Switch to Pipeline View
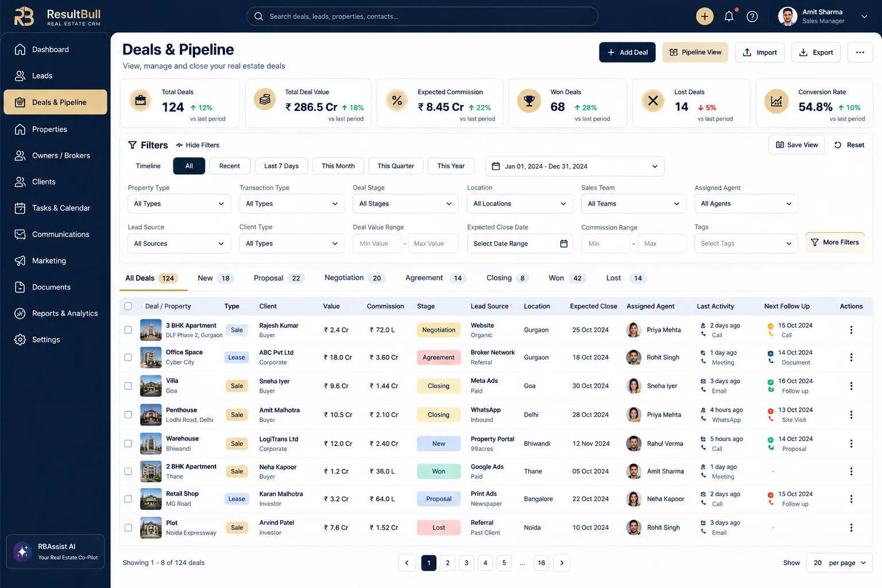Viewport: 882px width, 588px height. (695, 52)
